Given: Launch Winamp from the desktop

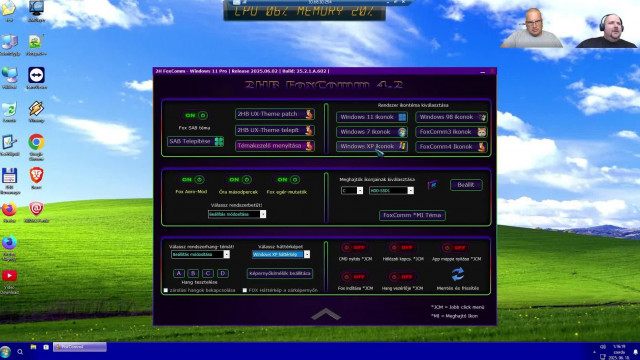Looking at the screenshot, I should (x=36, y=109).
